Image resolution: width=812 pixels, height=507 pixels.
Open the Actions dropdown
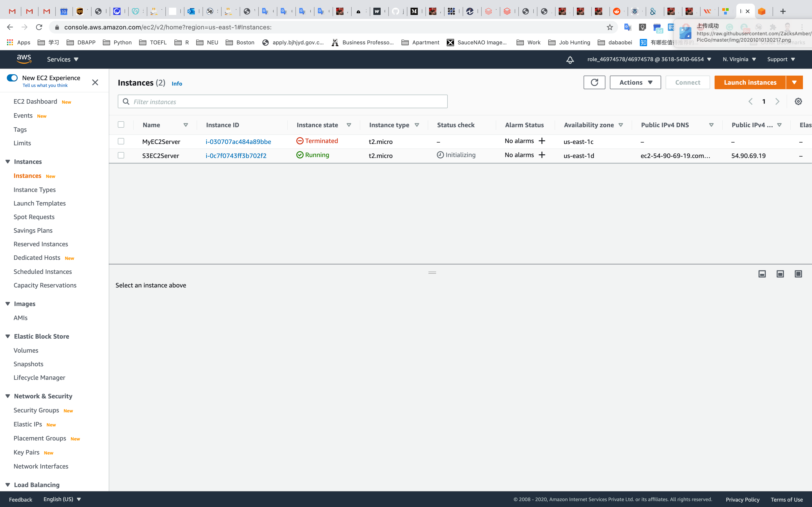pos(635,82)
